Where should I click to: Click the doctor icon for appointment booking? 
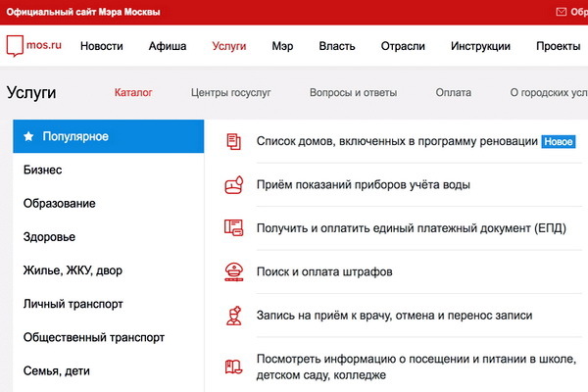click(x=234, y=316)
